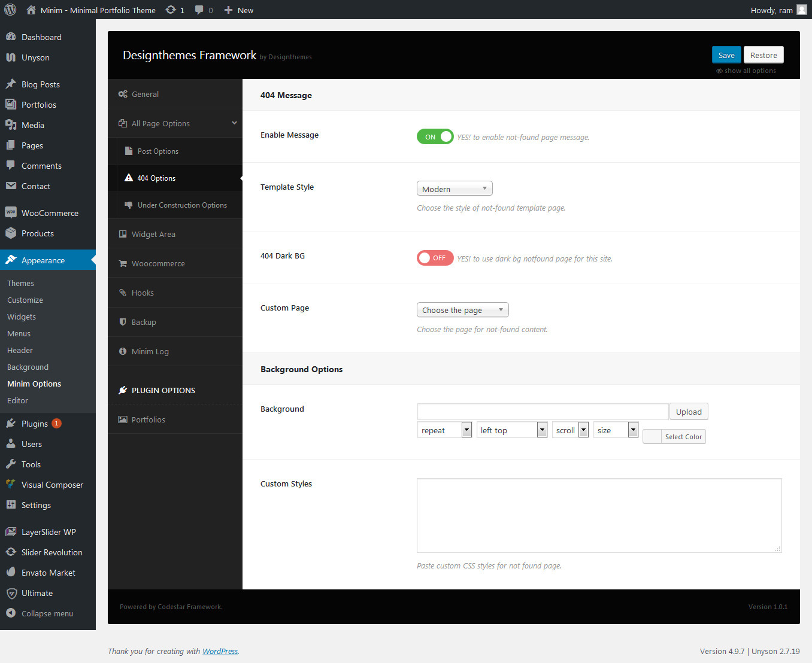Click the LayerSlider WP icon
Image resolution: width=812 pixels, height=663 pixels.
point(11,531)
